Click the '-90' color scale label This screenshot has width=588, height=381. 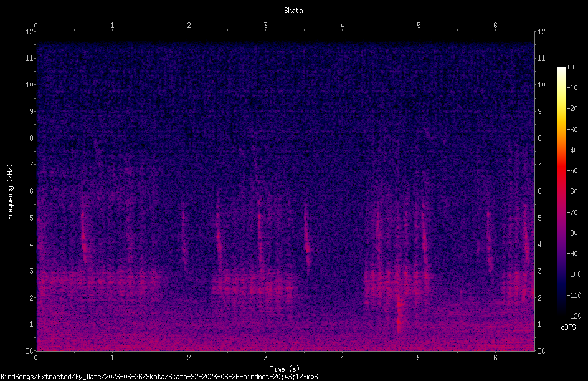[572, 254]
